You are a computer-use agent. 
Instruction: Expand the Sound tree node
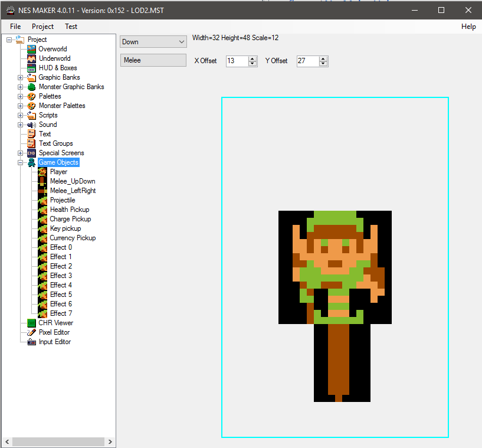(20, 125)
